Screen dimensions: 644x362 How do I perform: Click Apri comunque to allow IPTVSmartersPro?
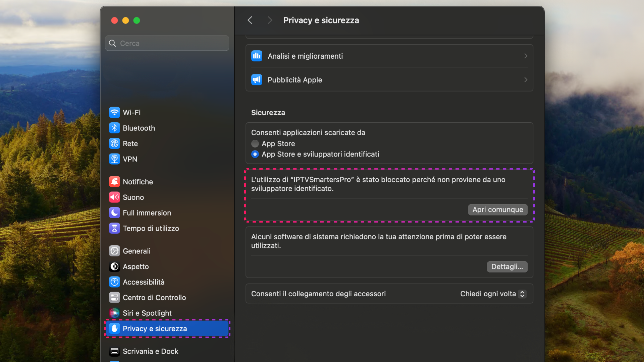pos(497,209)
